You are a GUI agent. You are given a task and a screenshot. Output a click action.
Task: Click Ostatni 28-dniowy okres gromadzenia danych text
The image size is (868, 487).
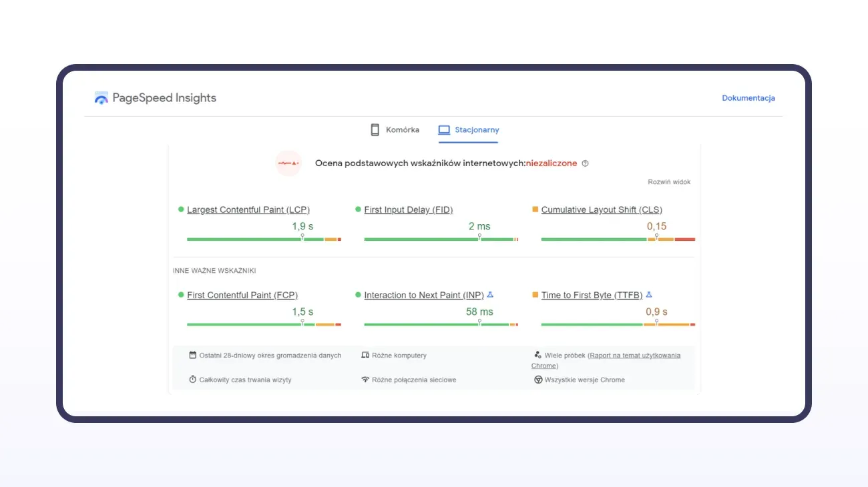(x=270, y=356)
